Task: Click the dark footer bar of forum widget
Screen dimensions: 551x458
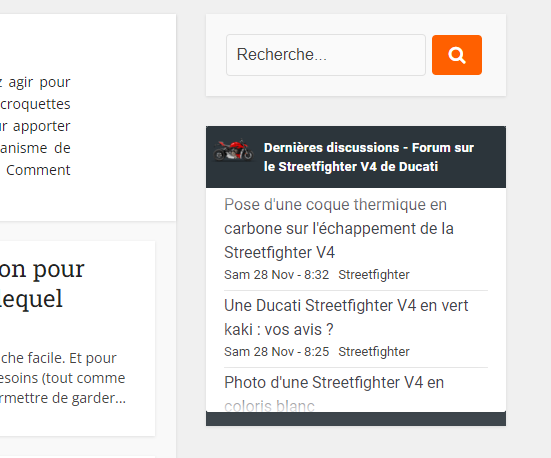Action: pos(356,419)
